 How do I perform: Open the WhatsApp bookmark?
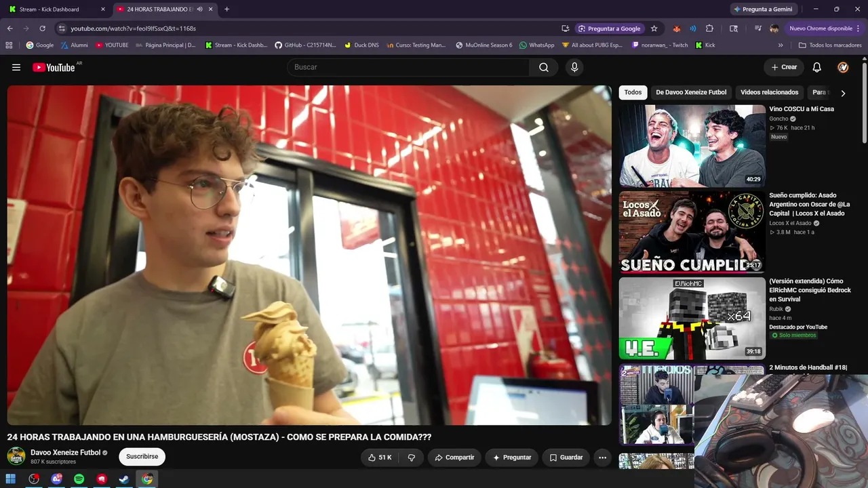click(x=536, y=45)
